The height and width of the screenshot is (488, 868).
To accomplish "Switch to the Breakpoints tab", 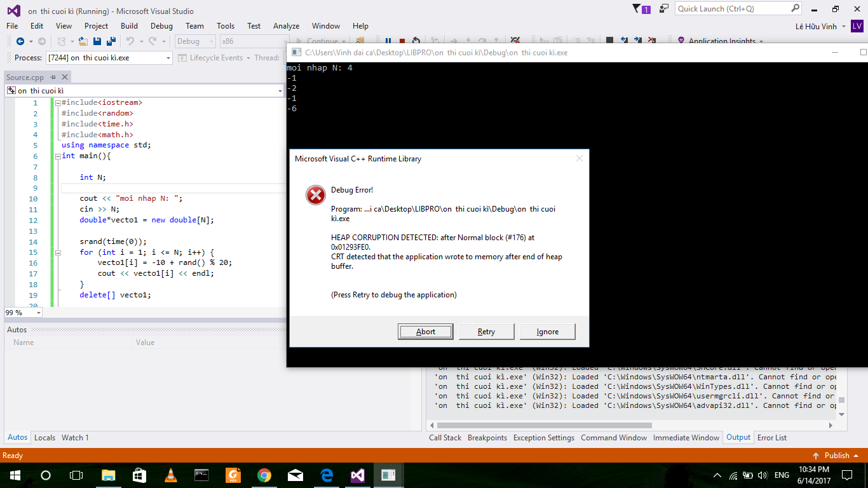I will coord(487,438).
